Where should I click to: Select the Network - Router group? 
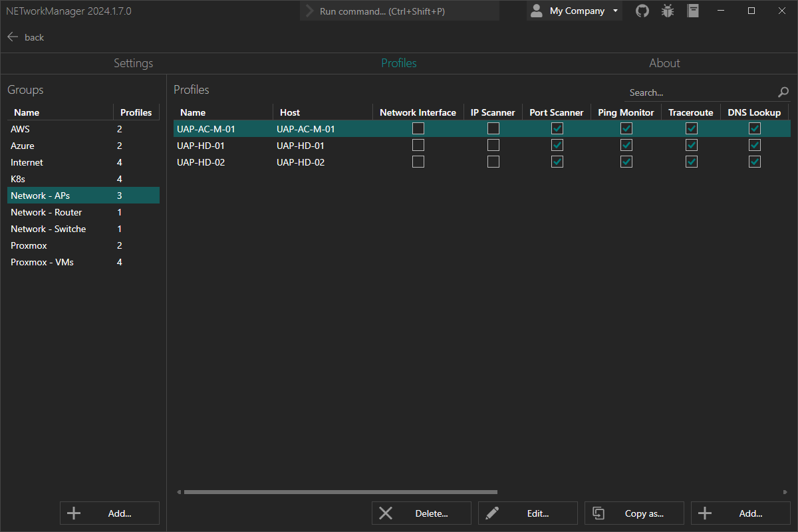[83, 212]
